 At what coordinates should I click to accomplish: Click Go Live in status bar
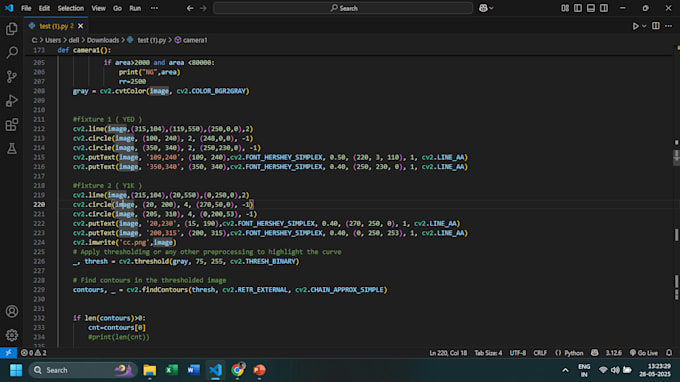click(x=644, y=353)
